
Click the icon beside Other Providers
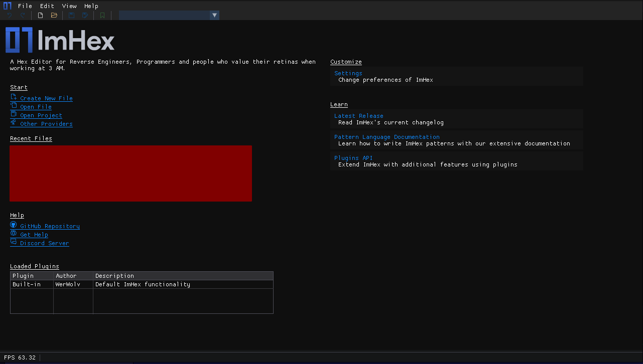point(14,123)
